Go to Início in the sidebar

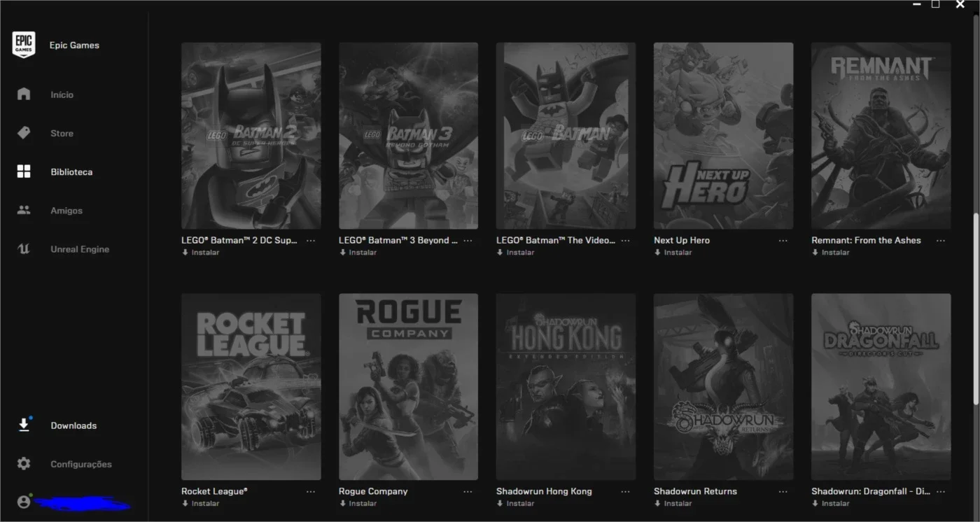62,94
